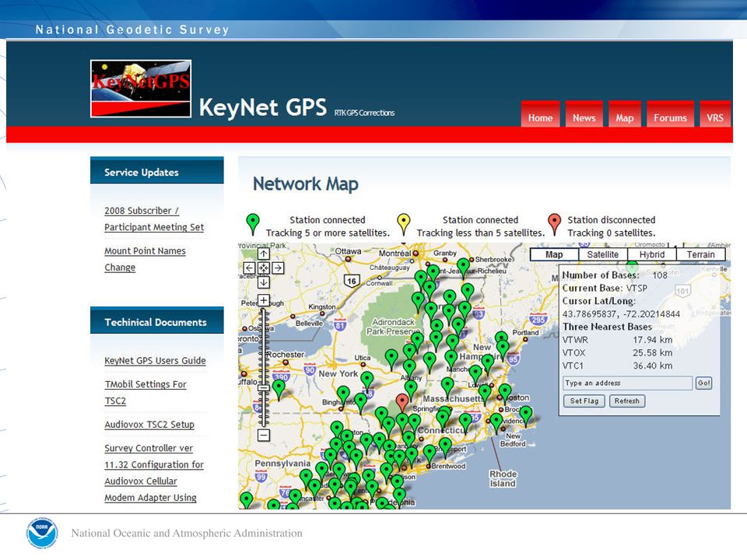The image size is (747, 560).
Task: Click the yellow legend marker icon
Action: click(x=404, y=224)
